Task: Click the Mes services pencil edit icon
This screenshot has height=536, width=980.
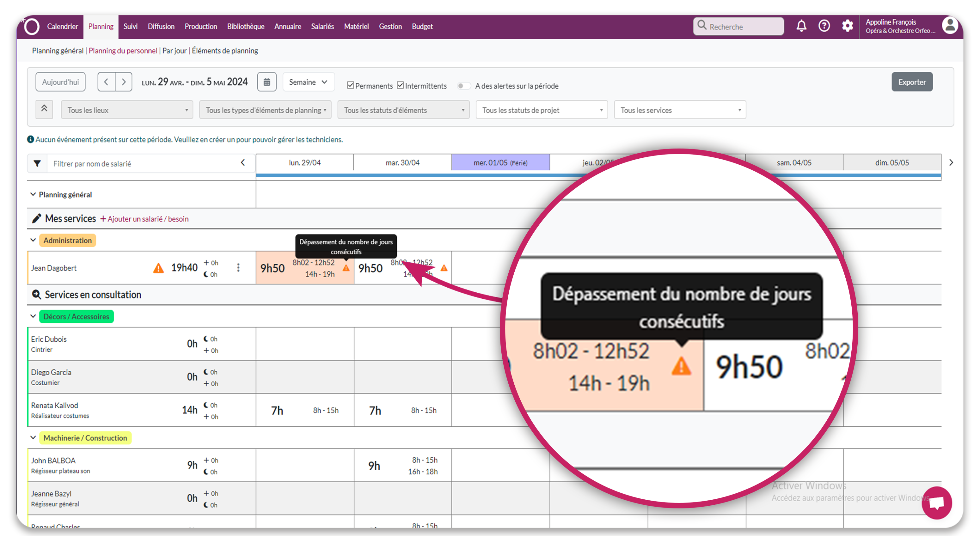Action: (37, 218)
